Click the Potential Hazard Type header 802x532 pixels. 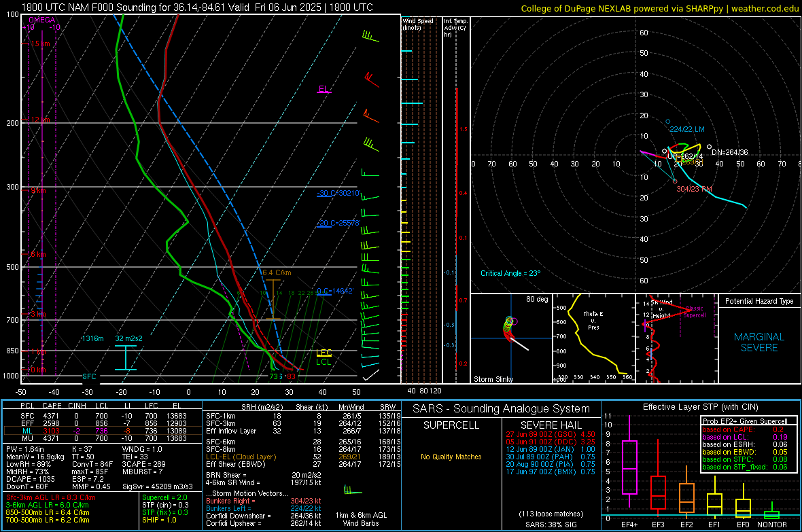tap(759, 301)
